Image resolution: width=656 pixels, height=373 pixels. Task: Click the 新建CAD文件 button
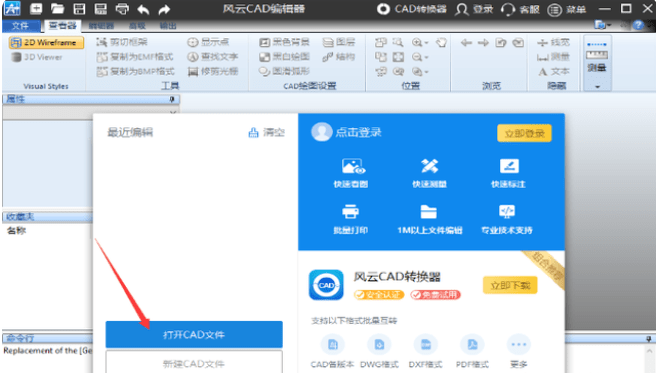[194, 363]
